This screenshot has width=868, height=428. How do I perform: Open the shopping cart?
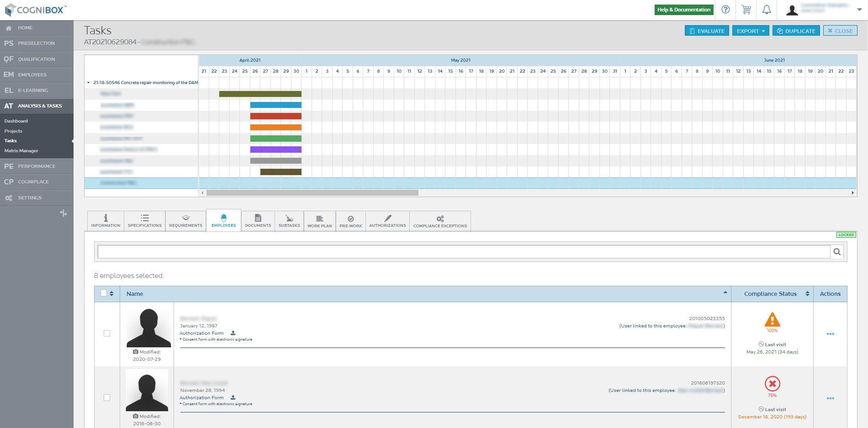[x=746, y=10]
